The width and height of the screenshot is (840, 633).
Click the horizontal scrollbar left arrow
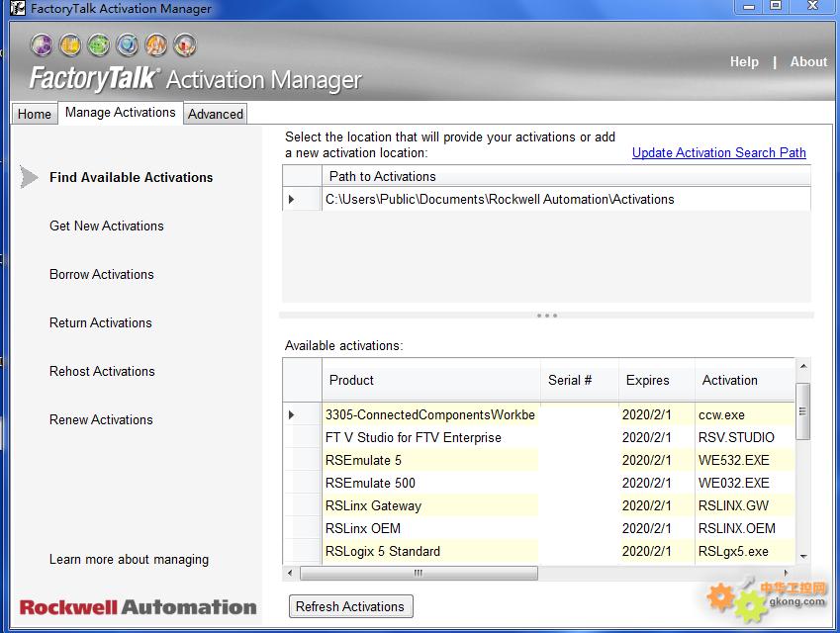290,573
